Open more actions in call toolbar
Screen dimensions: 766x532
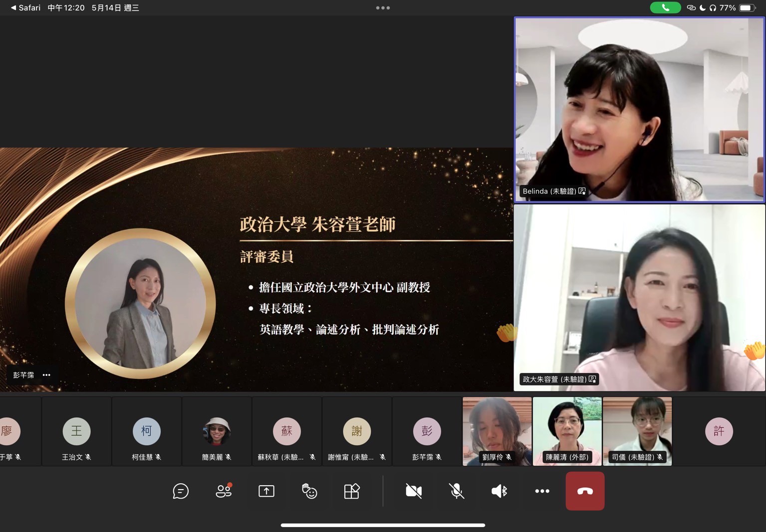pyautogui.click(x=542, y=491)
